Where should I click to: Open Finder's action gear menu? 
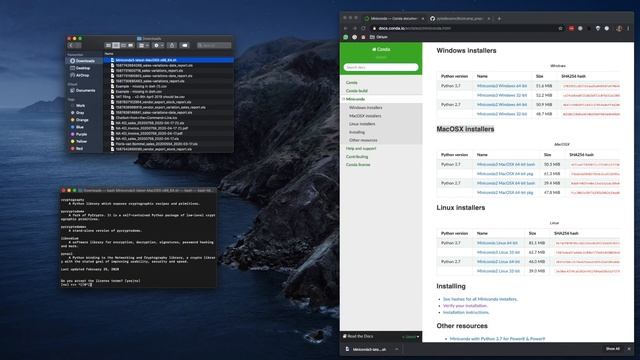tap(158, 45)
